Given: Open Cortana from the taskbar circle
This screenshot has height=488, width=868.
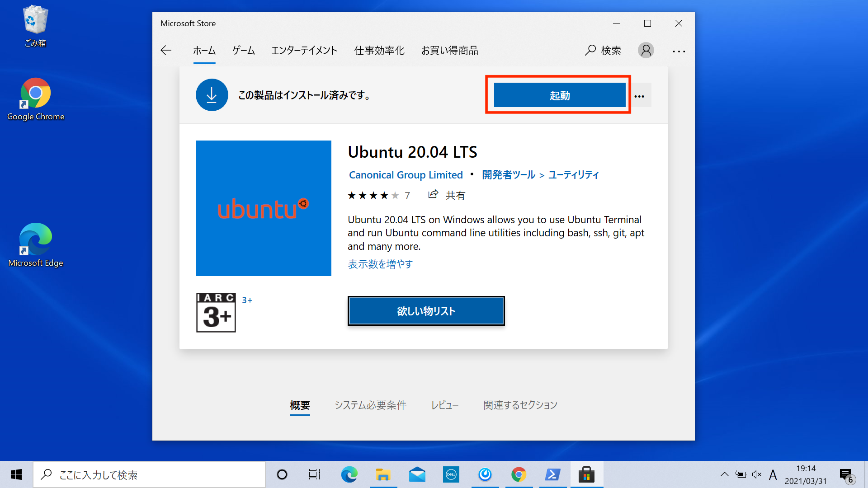Looking at the screenshot, I should pyautogui.click(x=282, y=474).
